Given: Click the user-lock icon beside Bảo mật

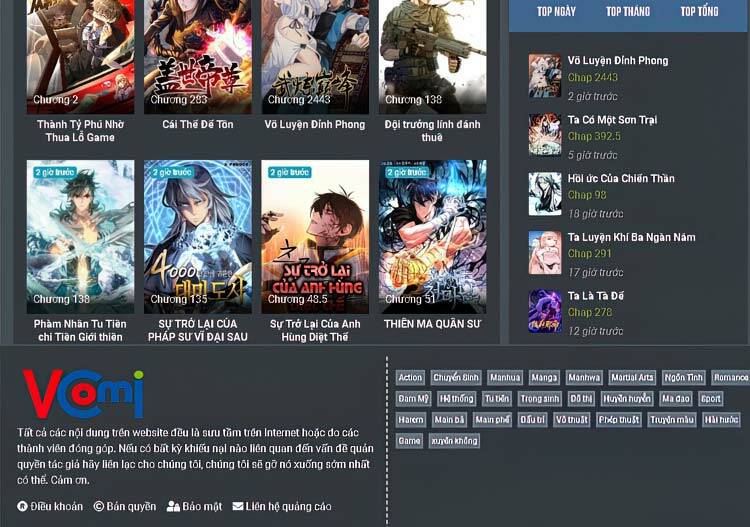Looking at the screenshot, I should [173, 507].
